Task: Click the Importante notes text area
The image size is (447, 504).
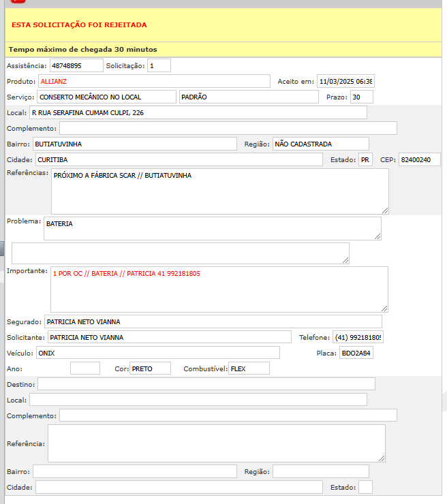Action: click(x=219, y=289)
